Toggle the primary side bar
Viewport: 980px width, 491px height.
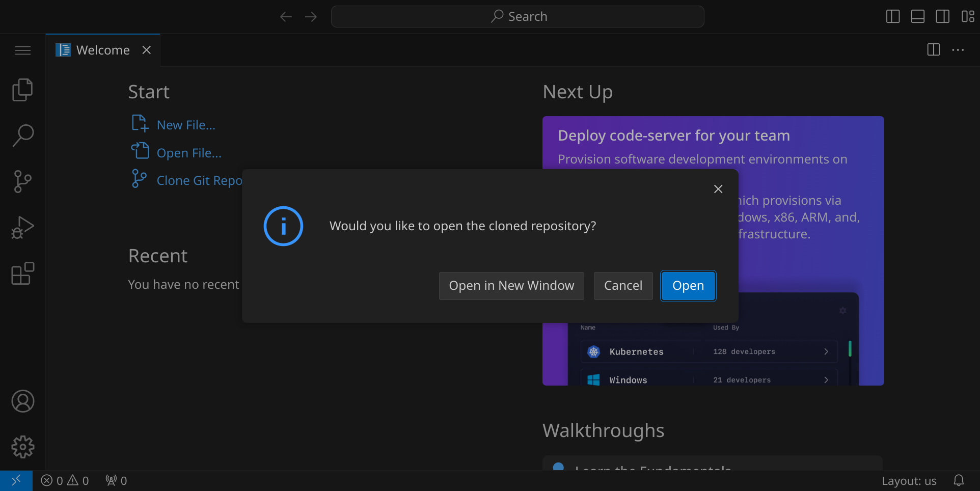pyautogui.click(x=893, y=17)
